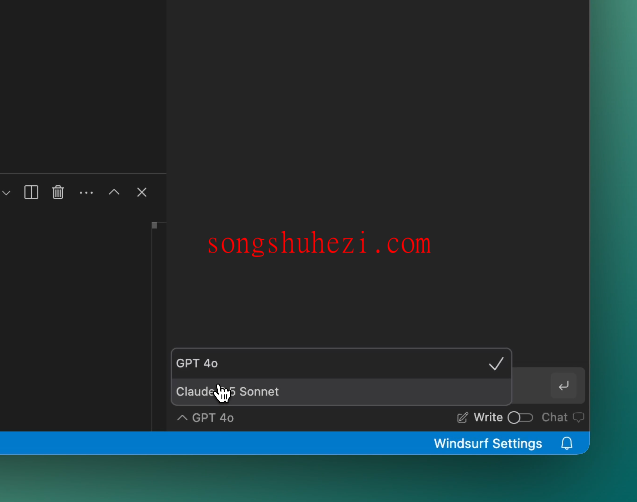Kill terminal with the trash icon
Screen dimensions: 637x502
tap(58, 192)
